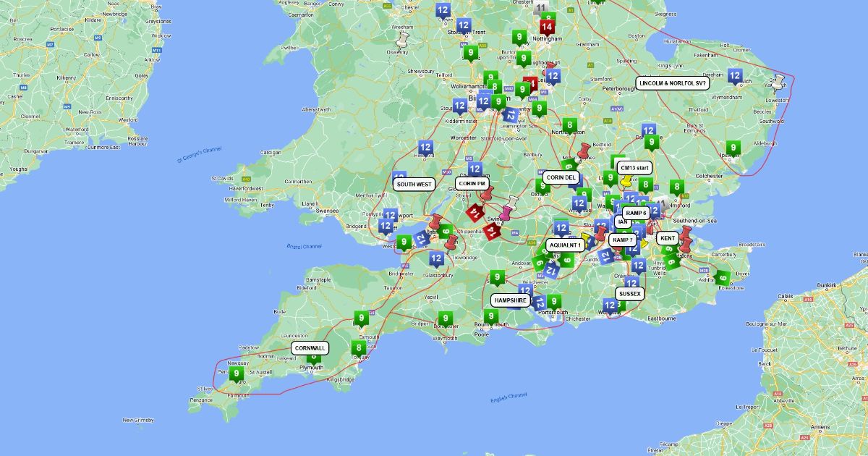Click the Aberystwyth place name
This screenshot has height=456, width=868.
pos(315,109)
